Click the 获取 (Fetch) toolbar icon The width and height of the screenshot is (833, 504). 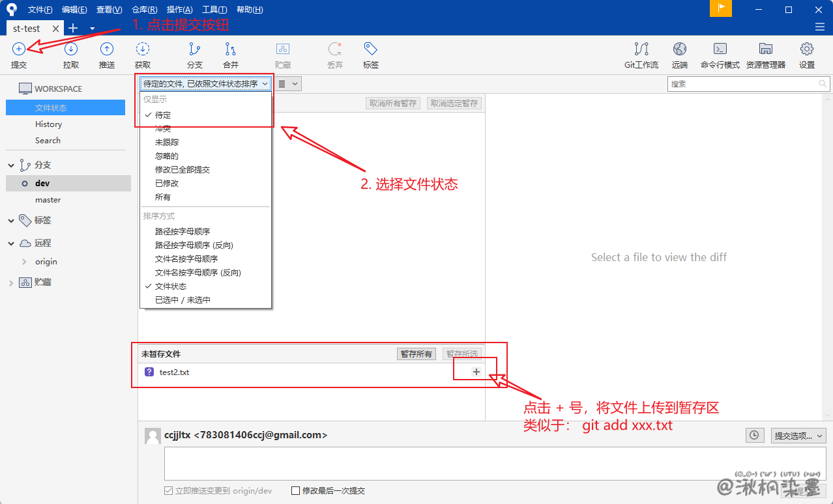click(x=143, y=49)
